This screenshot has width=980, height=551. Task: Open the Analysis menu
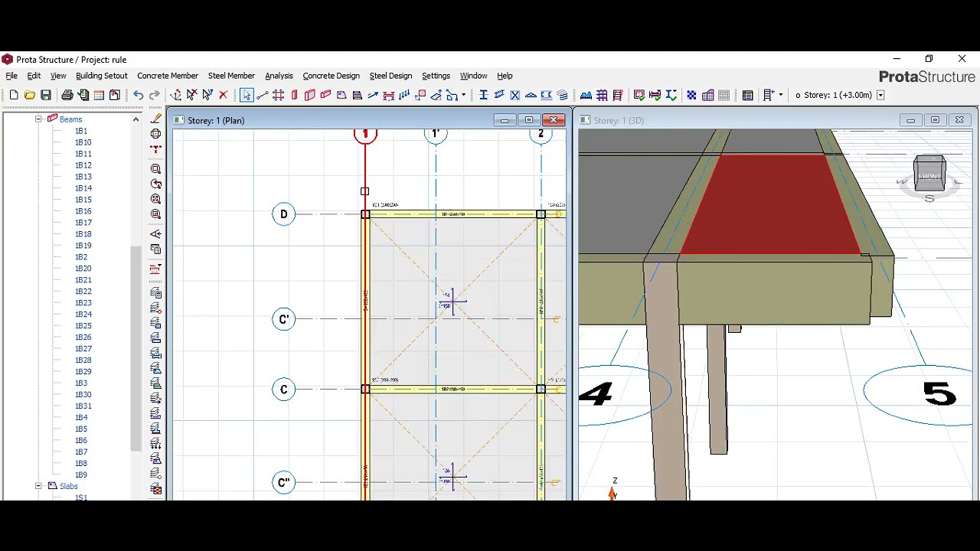279,76
